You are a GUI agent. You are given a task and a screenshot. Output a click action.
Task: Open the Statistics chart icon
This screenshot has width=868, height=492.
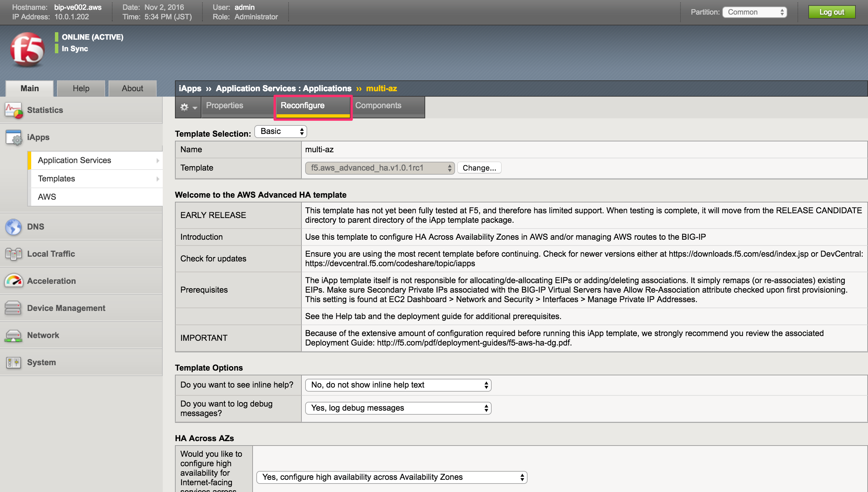coord(14,110)
